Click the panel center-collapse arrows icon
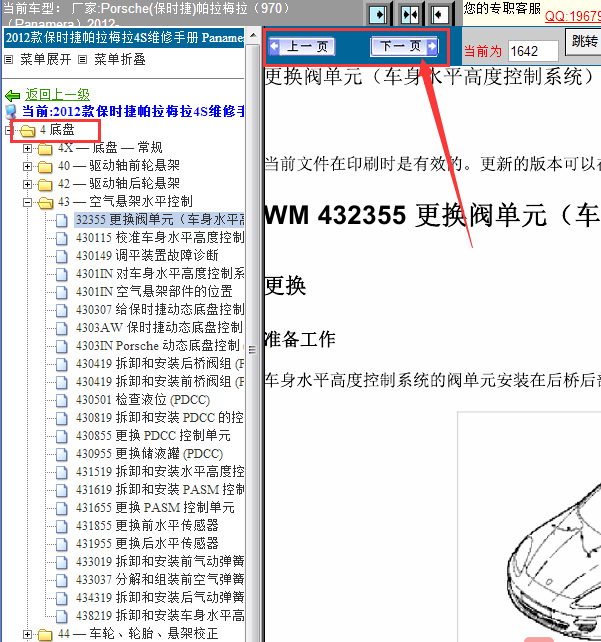Viewport: 601px width, 642px height. [x=409, y=15]
